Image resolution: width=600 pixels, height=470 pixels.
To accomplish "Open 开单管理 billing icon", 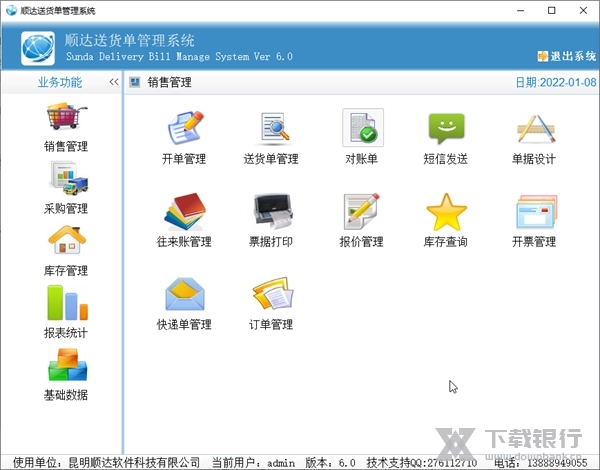I will coord(184,128).
